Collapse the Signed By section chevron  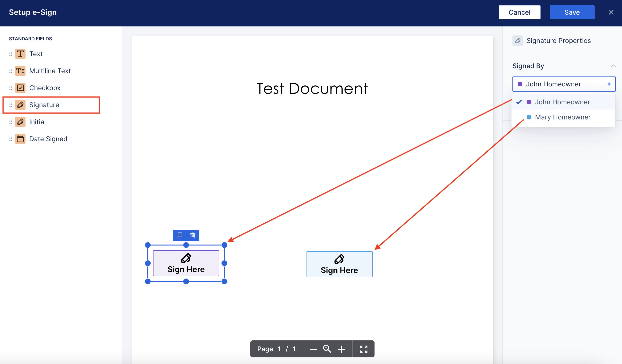coord(613,66)
